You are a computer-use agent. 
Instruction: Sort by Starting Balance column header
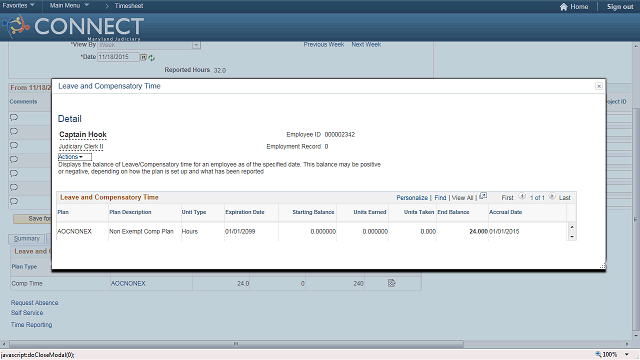click(x=313, y=212)
